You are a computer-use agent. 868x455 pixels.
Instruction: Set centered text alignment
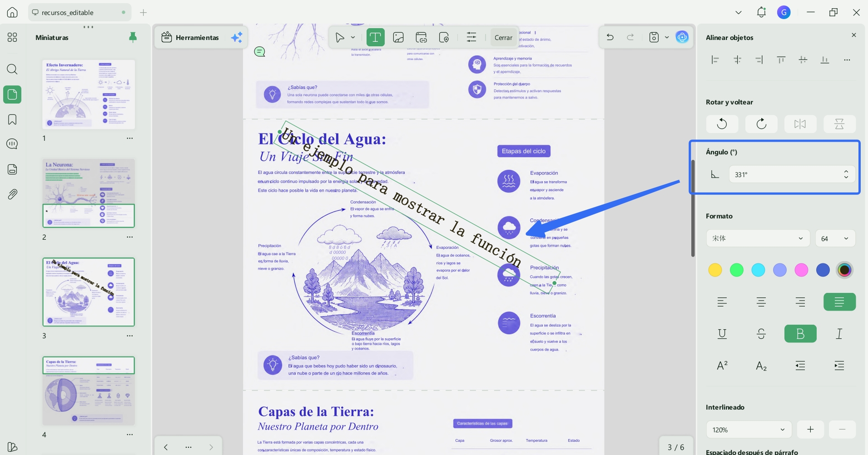point(761,302)
